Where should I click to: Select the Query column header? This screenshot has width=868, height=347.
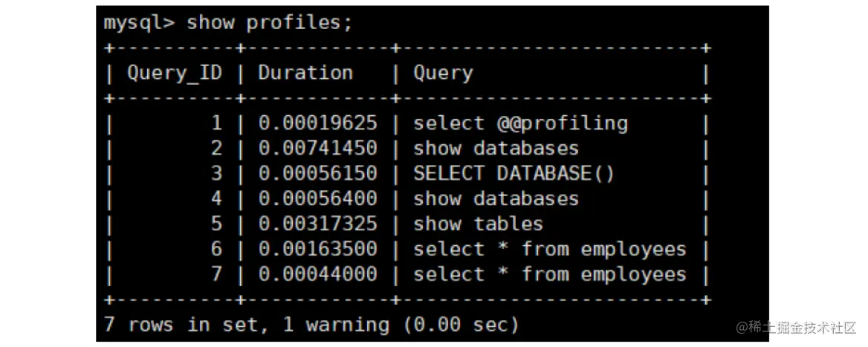[x=443, y=74]
